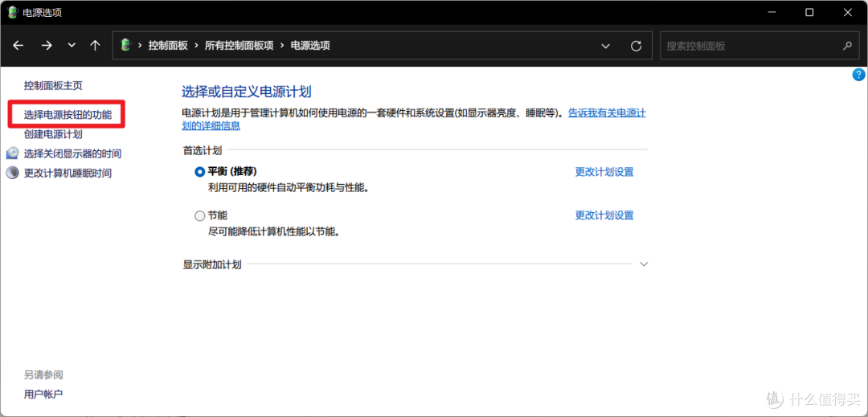
Task: Maximize the 电源选项 window
Action: pyautogui.click(x=809, y=12)
